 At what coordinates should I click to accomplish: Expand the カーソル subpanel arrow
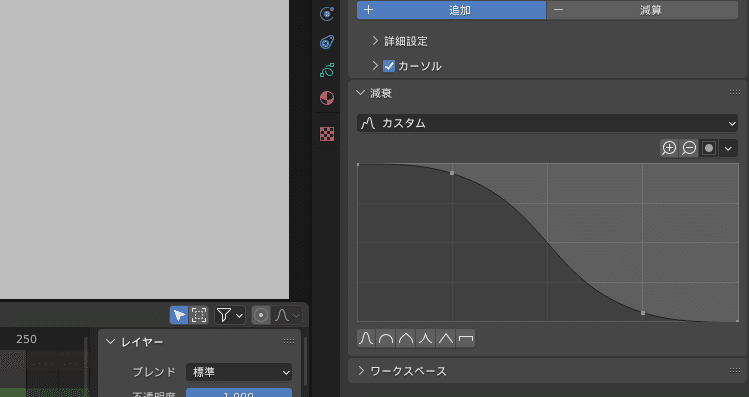375,66
